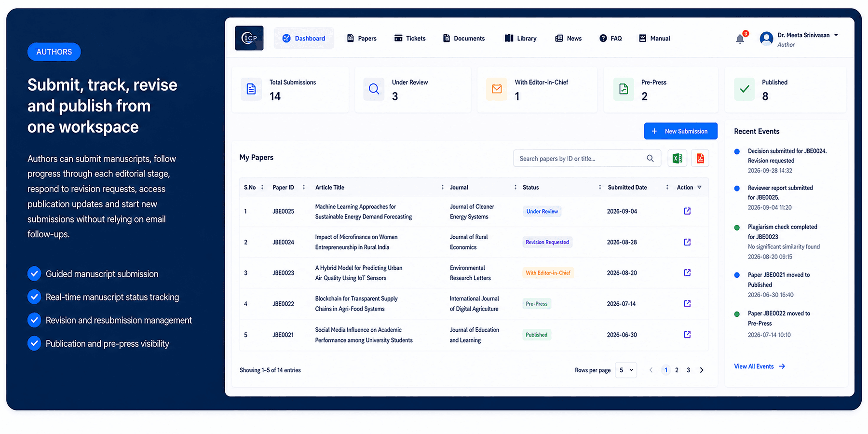Go to previous page arrow
This screenshot has width=868, height=434.
[651, 370]
